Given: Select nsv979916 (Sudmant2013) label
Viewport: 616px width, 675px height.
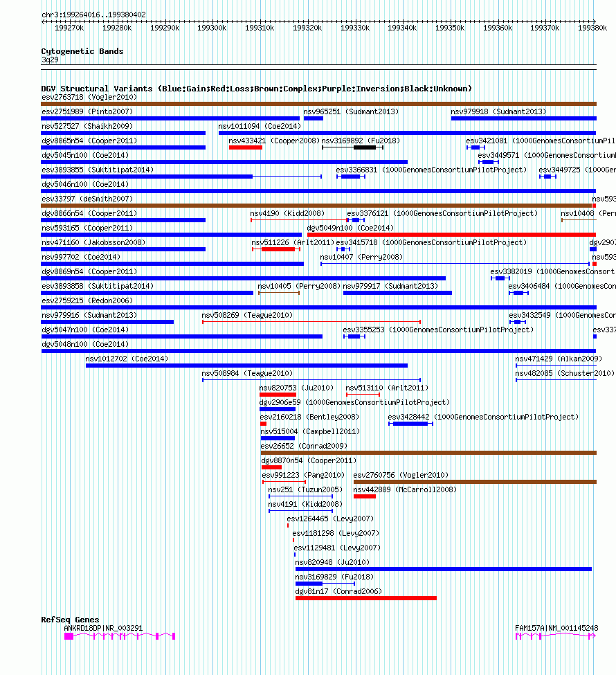Looking at the screenshot, I should [x=89, y=316].
